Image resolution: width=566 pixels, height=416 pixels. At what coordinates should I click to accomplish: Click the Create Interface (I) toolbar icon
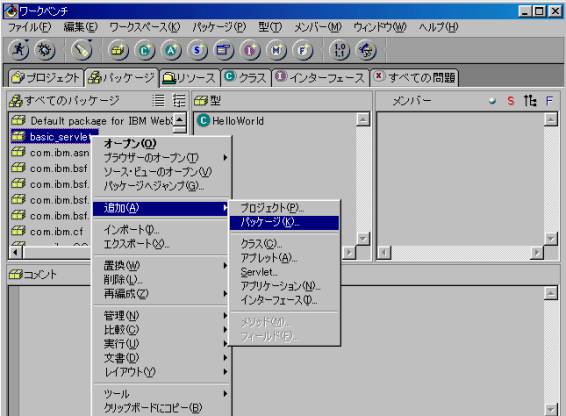[250, 50]
